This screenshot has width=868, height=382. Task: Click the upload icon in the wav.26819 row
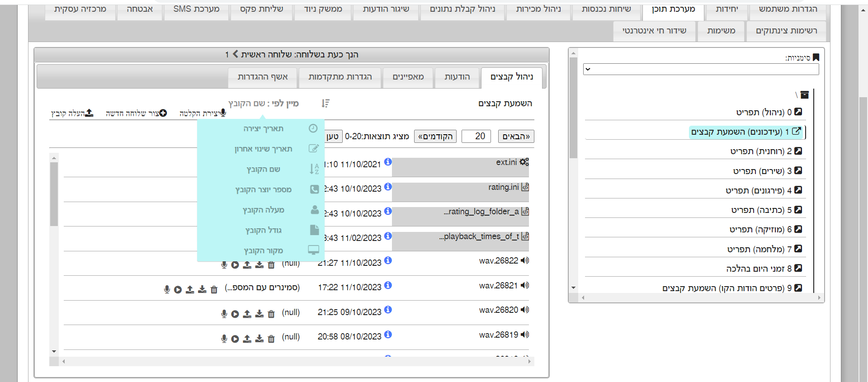pos(247,339)
